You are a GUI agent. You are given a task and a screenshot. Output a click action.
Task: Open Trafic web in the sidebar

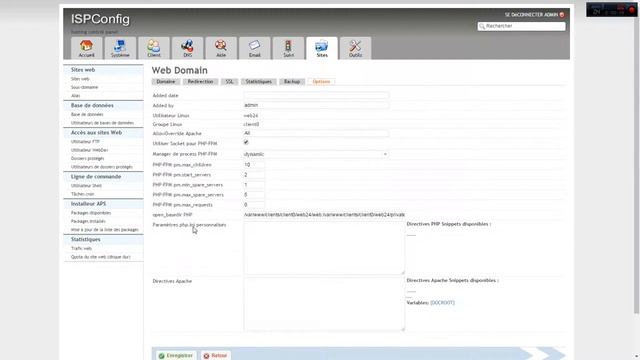(x=81, y=249)
